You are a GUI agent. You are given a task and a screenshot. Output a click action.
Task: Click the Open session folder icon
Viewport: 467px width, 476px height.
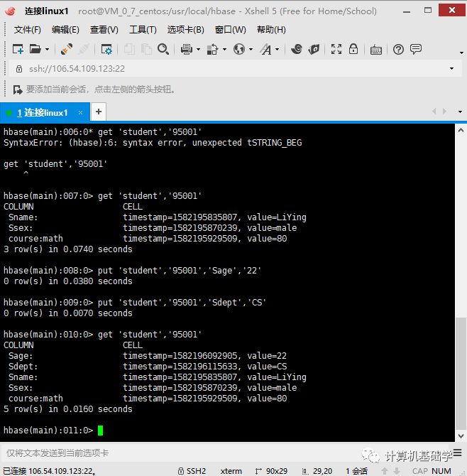[35, 49]
